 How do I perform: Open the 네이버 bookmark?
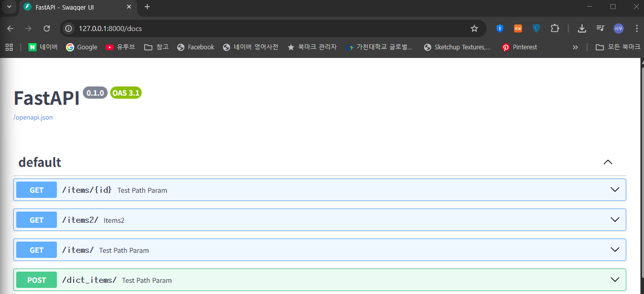(43, 47)
